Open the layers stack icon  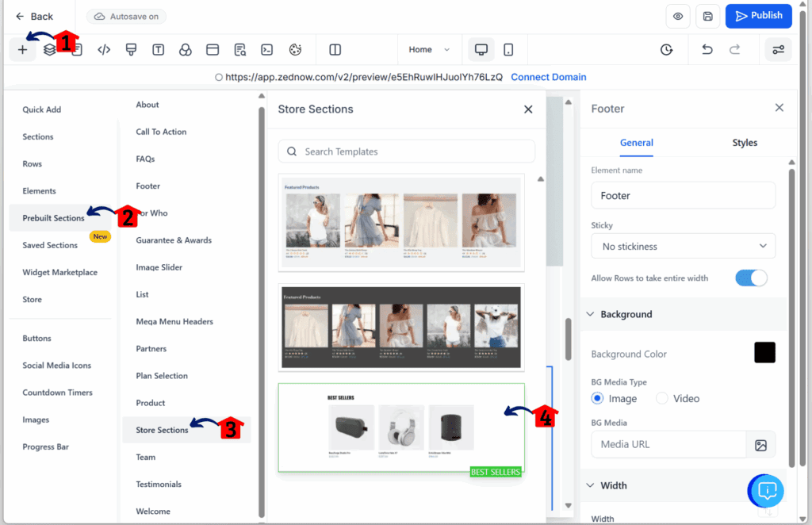pos(49,50)
